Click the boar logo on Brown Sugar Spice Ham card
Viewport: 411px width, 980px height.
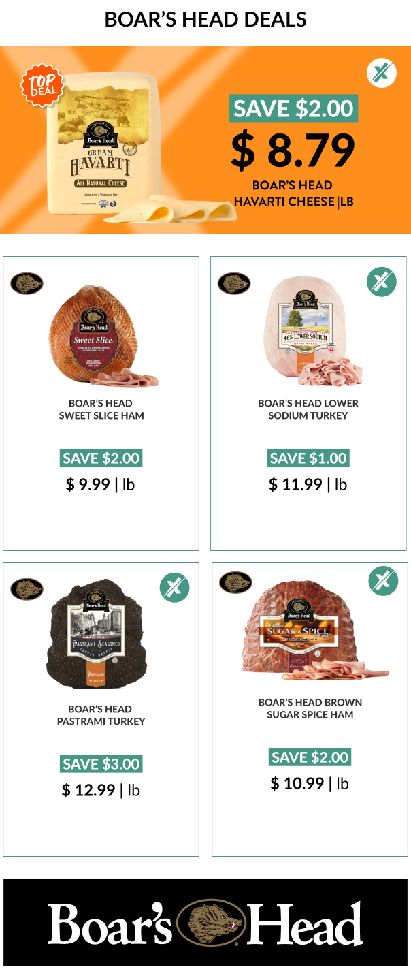235,582
